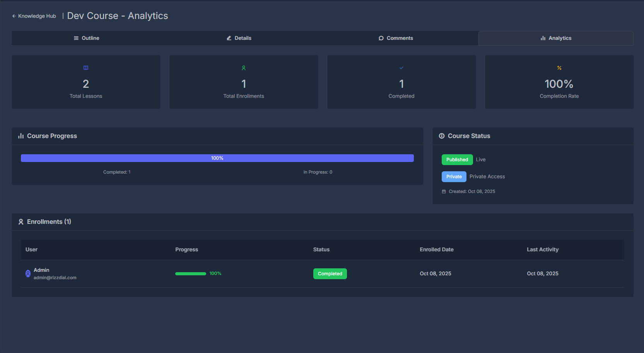This screenshot has width=644, height=353.
Task: Click the Course Progress heading
Action: click(x=52, y=136)
